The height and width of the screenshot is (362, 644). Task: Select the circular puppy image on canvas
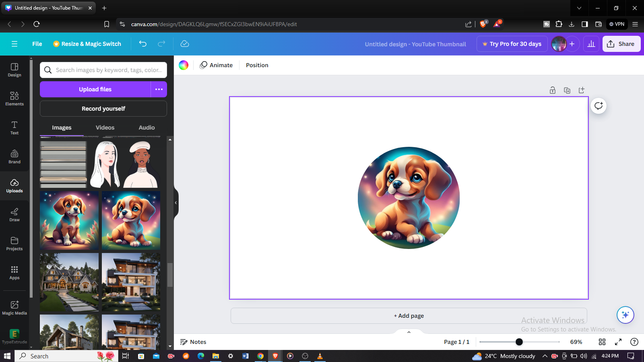pos(409,198)
